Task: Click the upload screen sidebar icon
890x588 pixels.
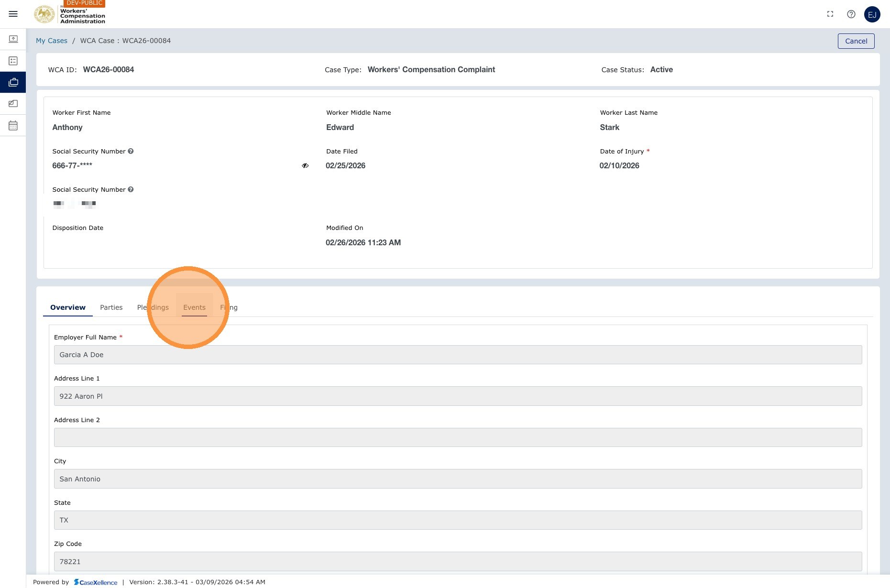Action: (13, 39)
